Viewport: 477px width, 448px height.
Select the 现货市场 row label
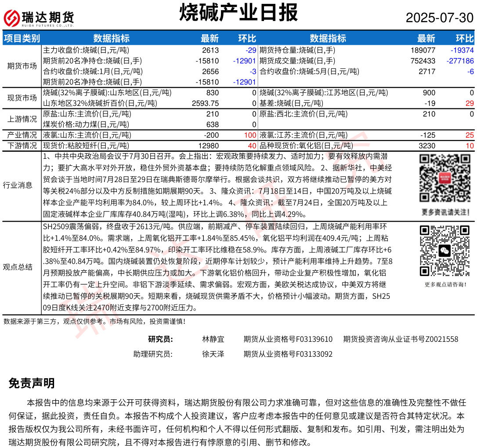coord(22,98)
